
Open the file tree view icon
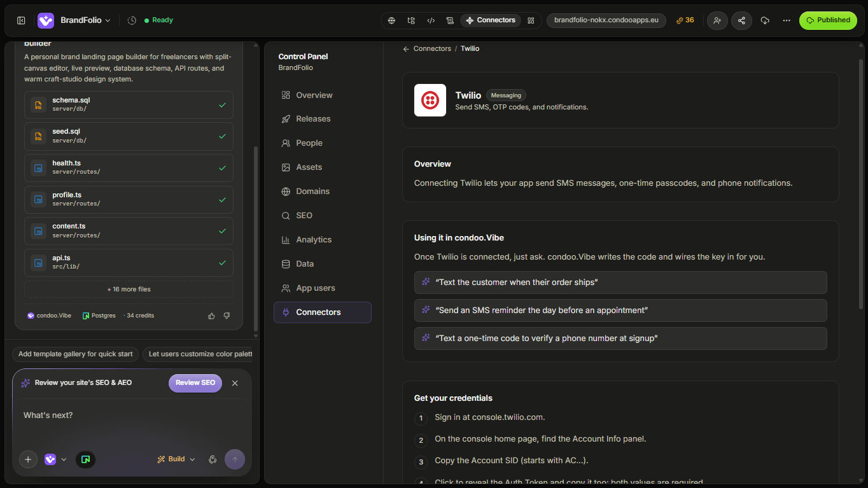click(411, 20)
